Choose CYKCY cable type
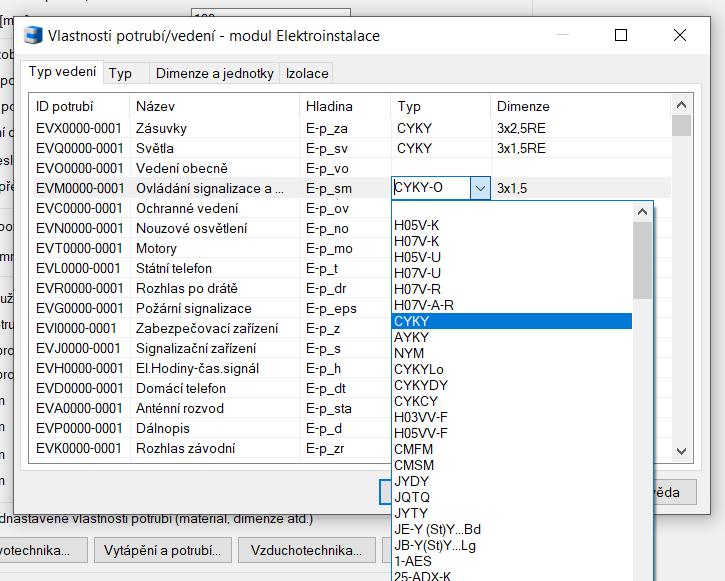 pyautogui.click(x=511, y=401)
